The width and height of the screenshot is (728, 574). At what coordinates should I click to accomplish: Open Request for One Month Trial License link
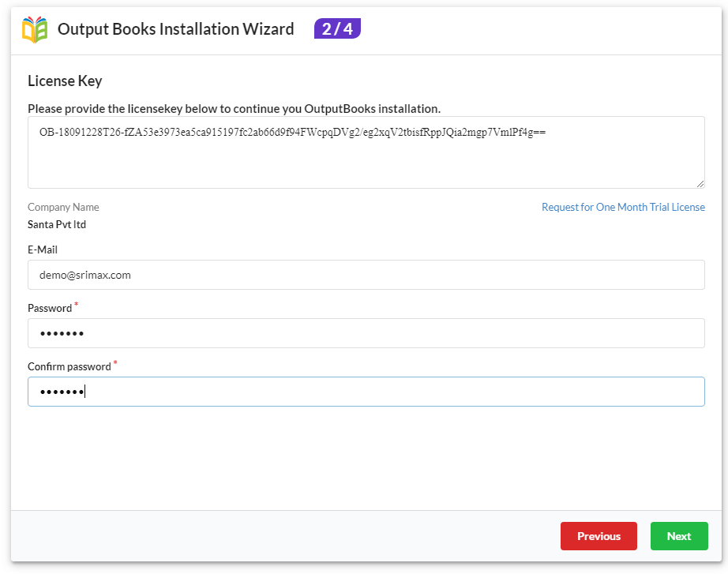(x=623, y=207)
